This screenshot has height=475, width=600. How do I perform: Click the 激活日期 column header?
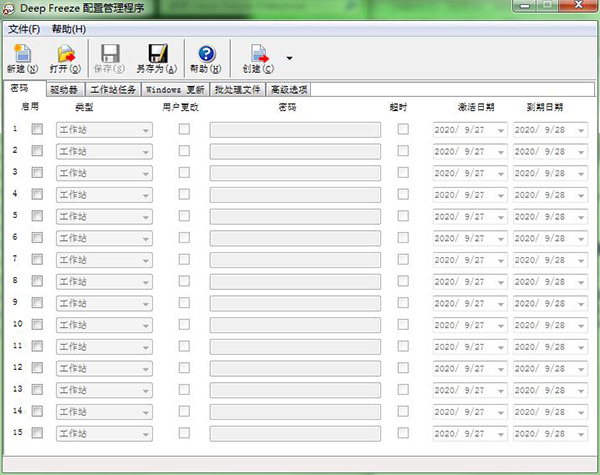point(476,107)
